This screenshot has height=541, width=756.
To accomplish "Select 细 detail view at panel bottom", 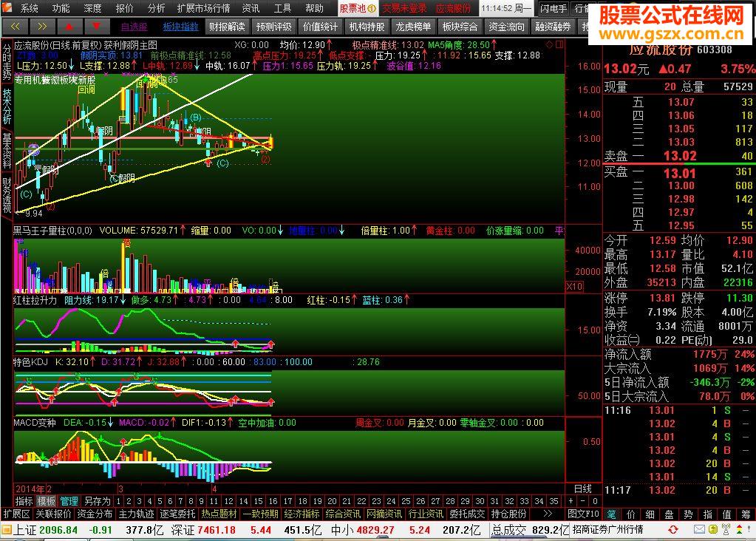I will (650, 514).
